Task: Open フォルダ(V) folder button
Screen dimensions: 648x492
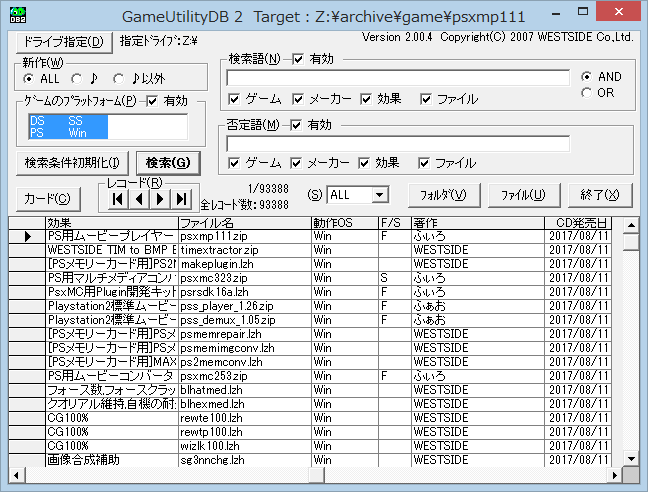Action: 444,195
